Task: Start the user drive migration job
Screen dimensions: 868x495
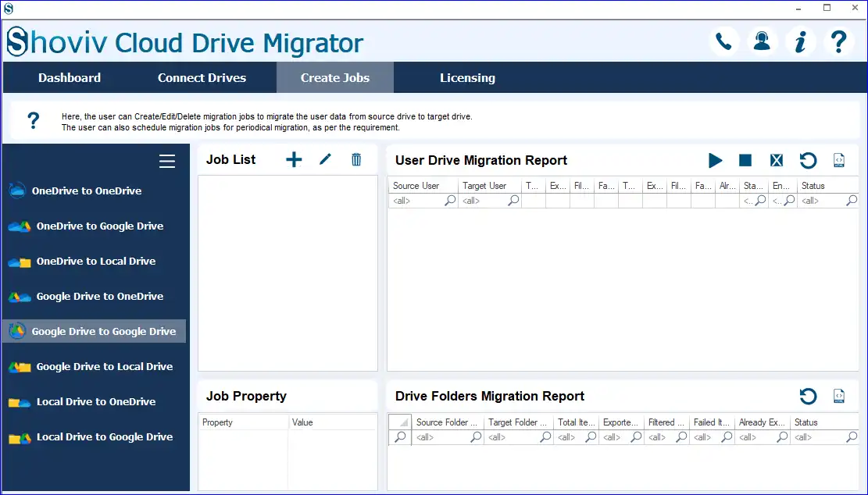Action: (716, 160)
